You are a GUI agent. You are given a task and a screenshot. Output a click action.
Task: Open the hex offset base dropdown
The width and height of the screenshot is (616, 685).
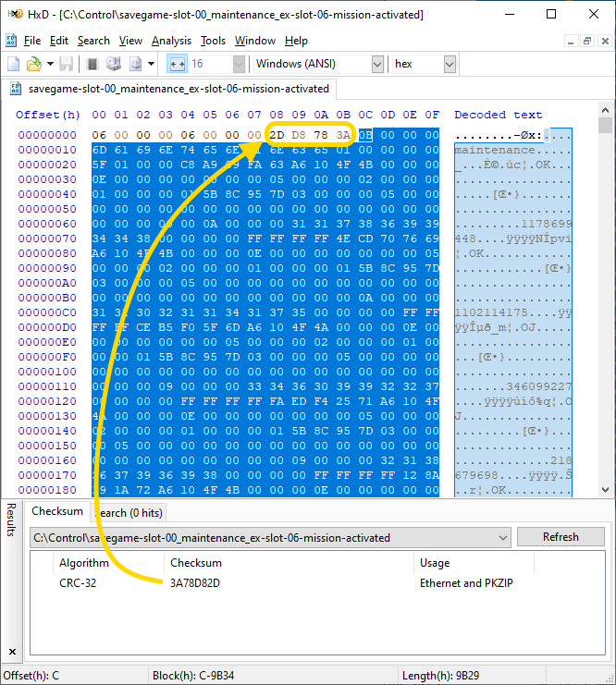point(450,64)
